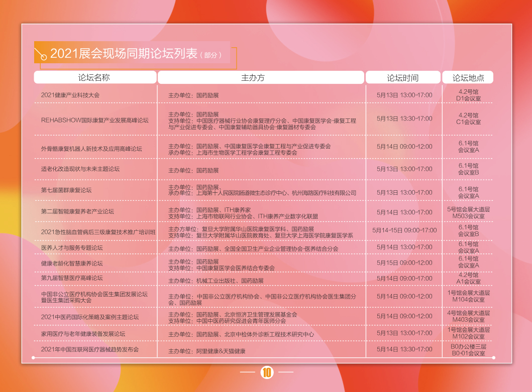Click the venue "5号馆会展大道层 M503会议室"

coord(469,213)
